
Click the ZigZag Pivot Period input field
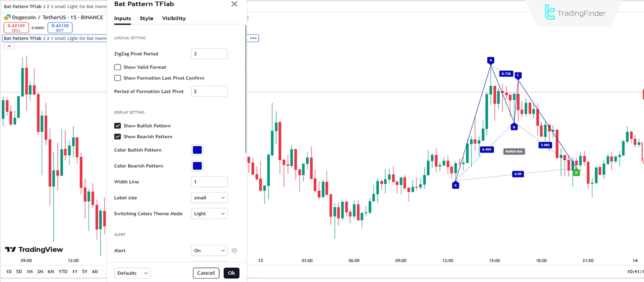coord(209,54)
